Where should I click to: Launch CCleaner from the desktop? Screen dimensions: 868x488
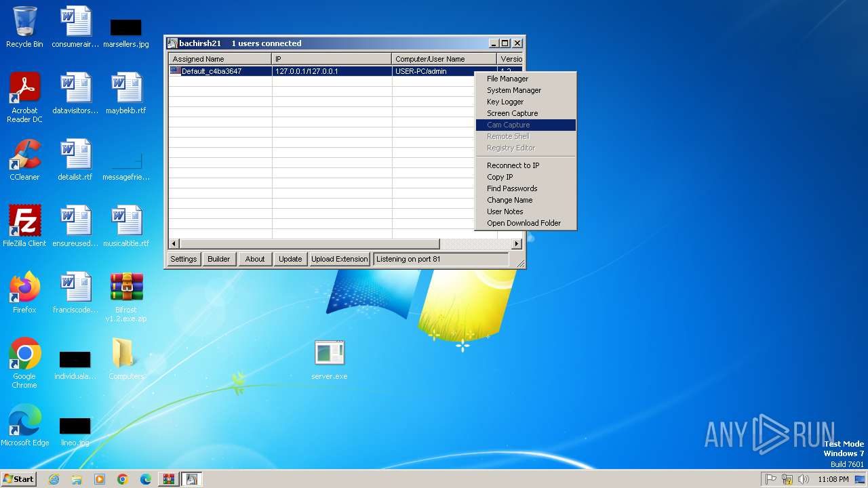pyautogui.click(x=24, y=160)
